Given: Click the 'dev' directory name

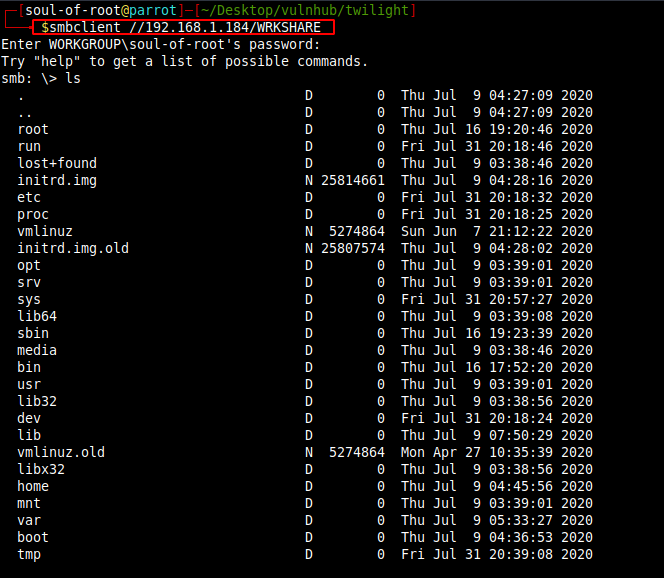Looking at the screenshot, I should (29, 418).
